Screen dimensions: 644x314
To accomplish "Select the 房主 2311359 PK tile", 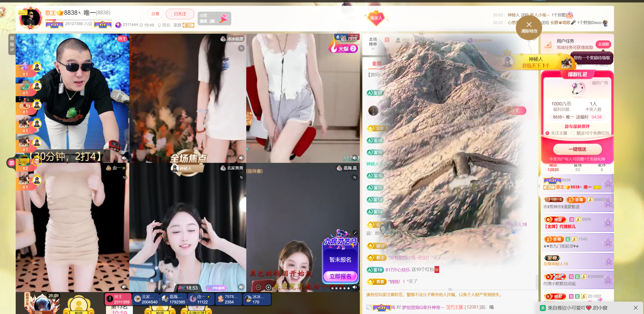I will click(x=118, y=299).
